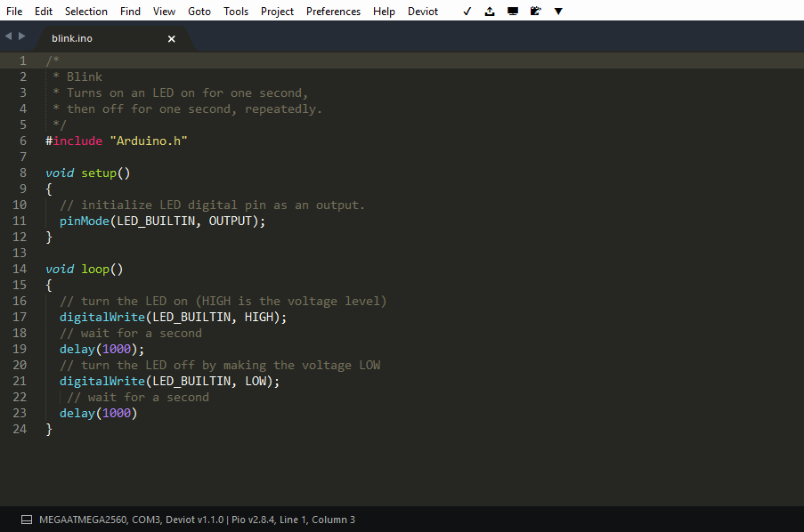Close the blink.ino tab
The height and width of the screenshot is (532, 804).
point(172,39)
